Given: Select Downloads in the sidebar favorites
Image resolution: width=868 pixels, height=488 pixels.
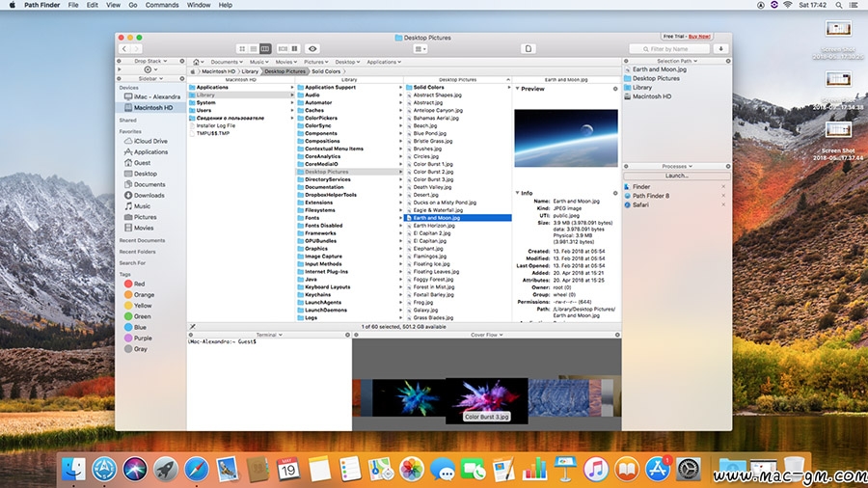Looking at the screenshot, I should pyautogui.click(x=149, y=196).
